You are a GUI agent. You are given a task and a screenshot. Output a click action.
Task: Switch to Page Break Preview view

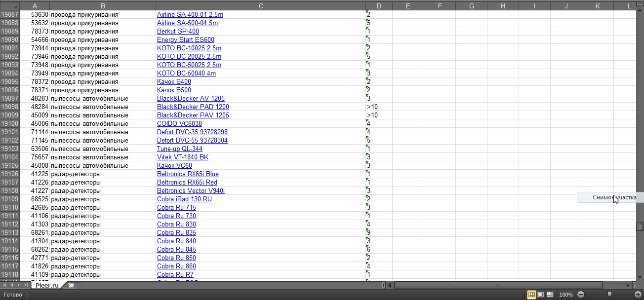click(550, 295)
